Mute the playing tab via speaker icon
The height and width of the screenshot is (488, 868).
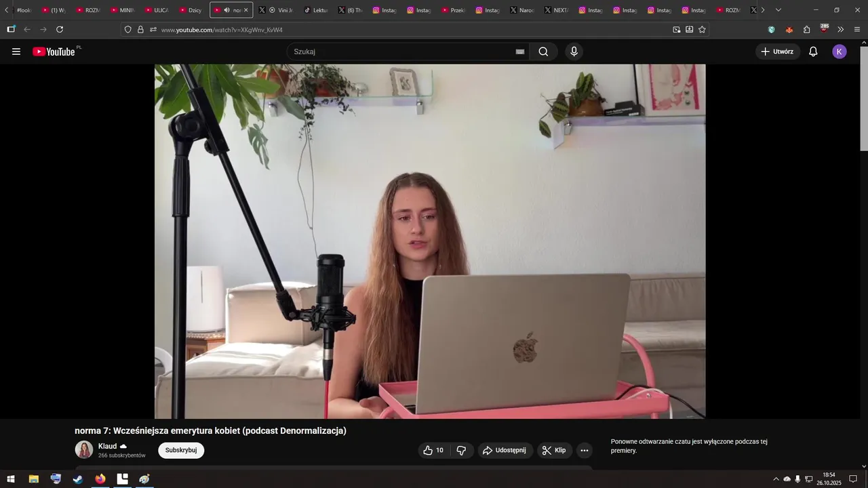[226, 10]
